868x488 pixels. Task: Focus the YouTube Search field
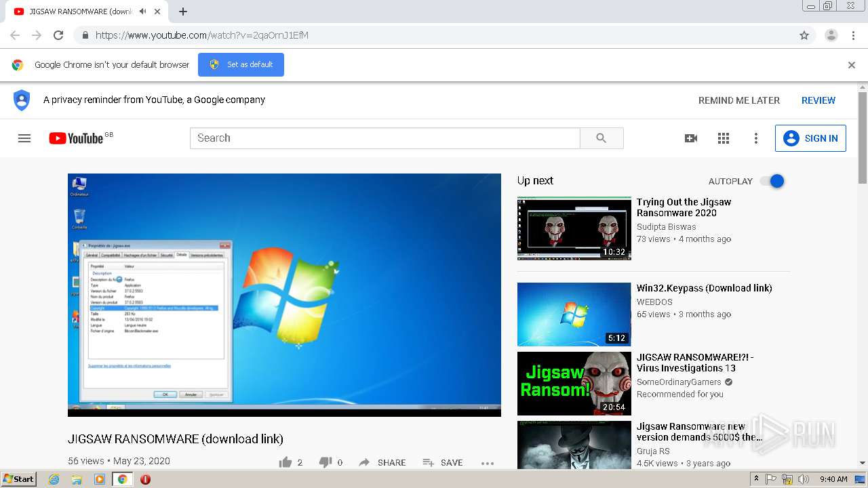[385, 138]
